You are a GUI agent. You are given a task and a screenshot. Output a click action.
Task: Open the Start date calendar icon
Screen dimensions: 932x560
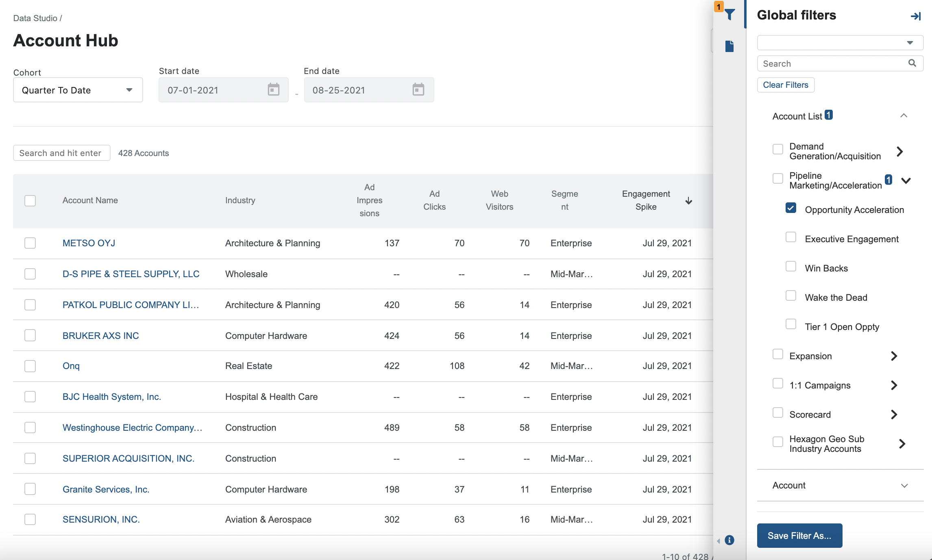point(274,89)
